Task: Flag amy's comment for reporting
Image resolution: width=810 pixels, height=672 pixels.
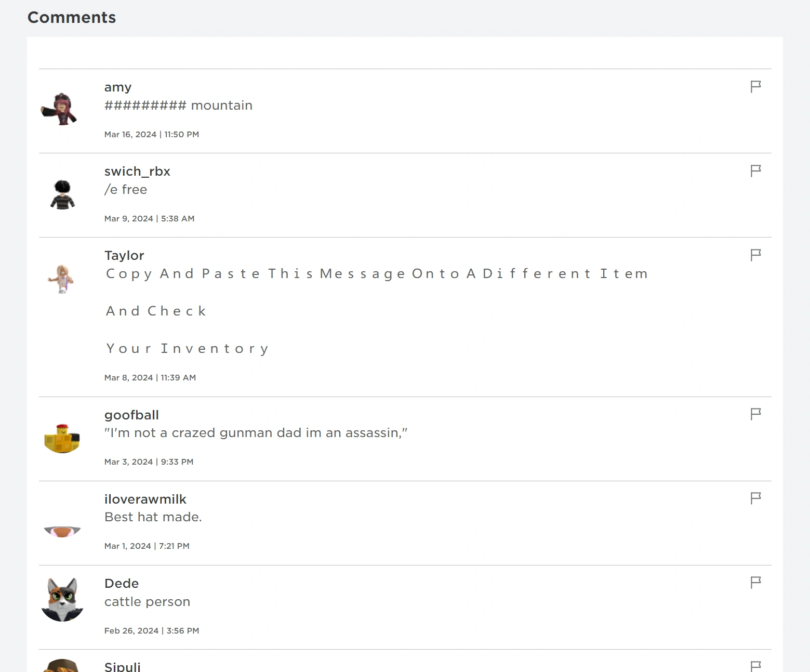Action: pyautogui.click(x=755, y=86)
